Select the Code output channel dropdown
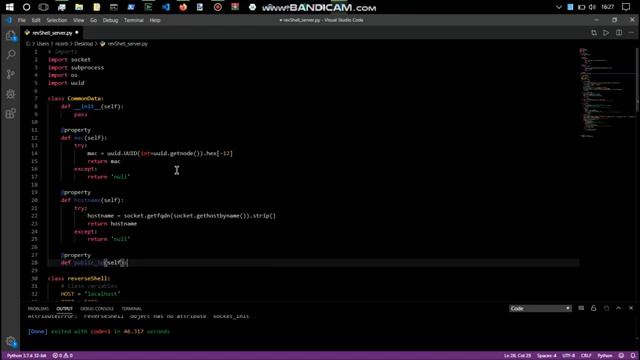 [540, 308]
